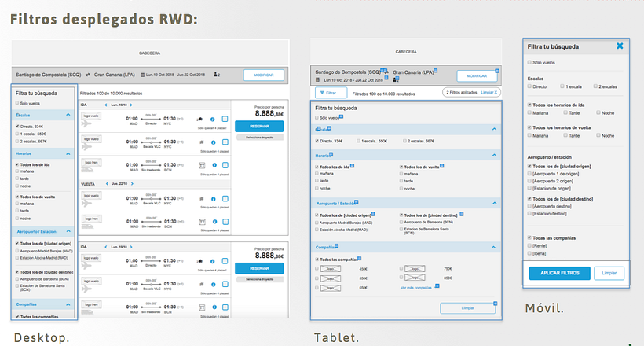
Task: Collapse the Escalas section in the tablet panel
Action: [x=494, y=129]
